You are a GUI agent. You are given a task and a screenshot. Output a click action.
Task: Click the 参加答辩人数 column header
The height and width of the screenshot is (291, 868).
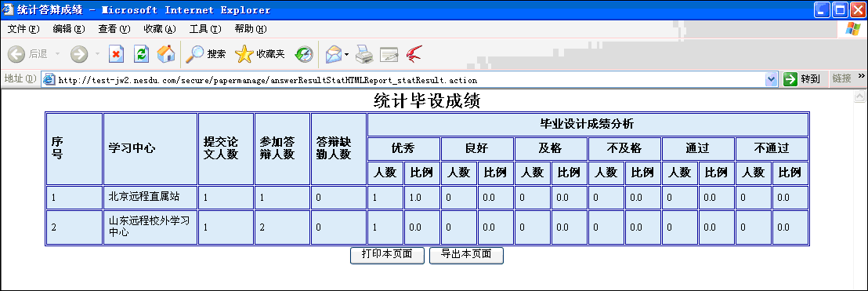[282, 148]
